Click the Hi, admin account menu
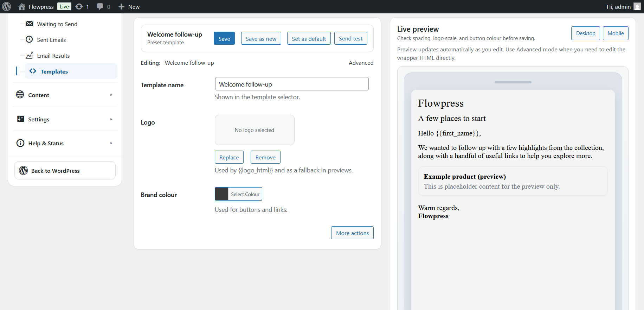 pos(623,7)
